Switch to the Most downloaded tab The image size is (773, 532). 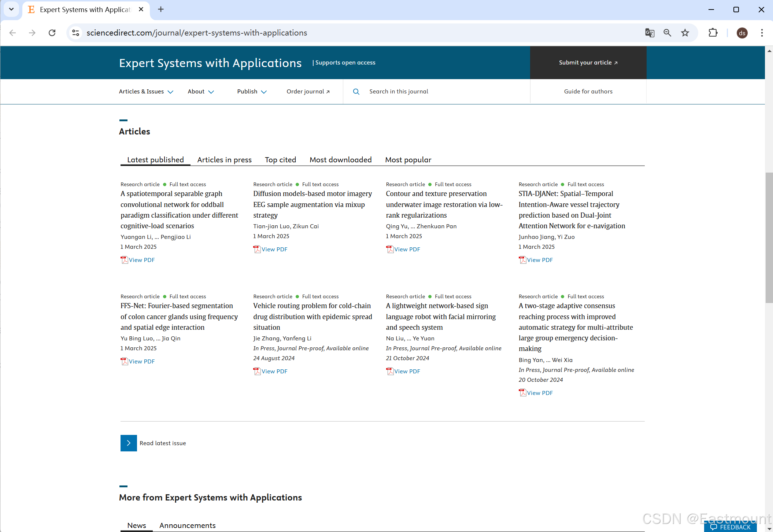(340, 160)
